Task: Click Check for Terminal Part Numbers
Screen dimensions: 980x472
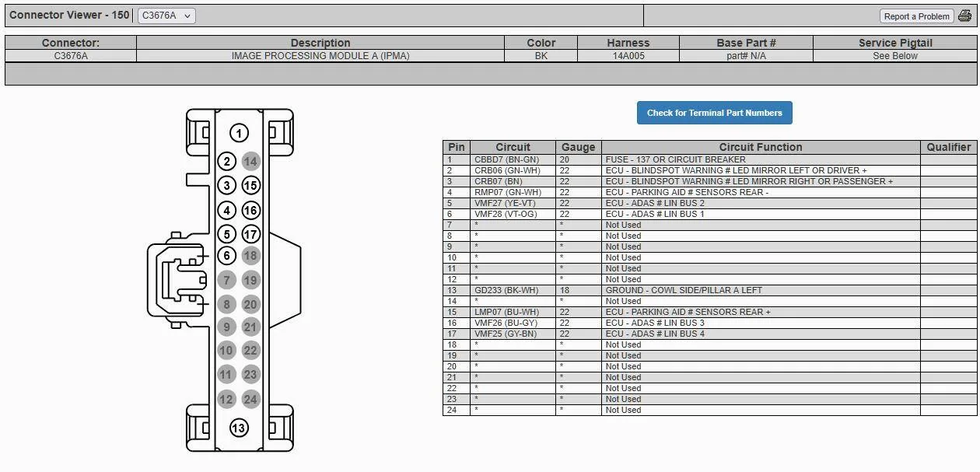Action: pos(714,113)
